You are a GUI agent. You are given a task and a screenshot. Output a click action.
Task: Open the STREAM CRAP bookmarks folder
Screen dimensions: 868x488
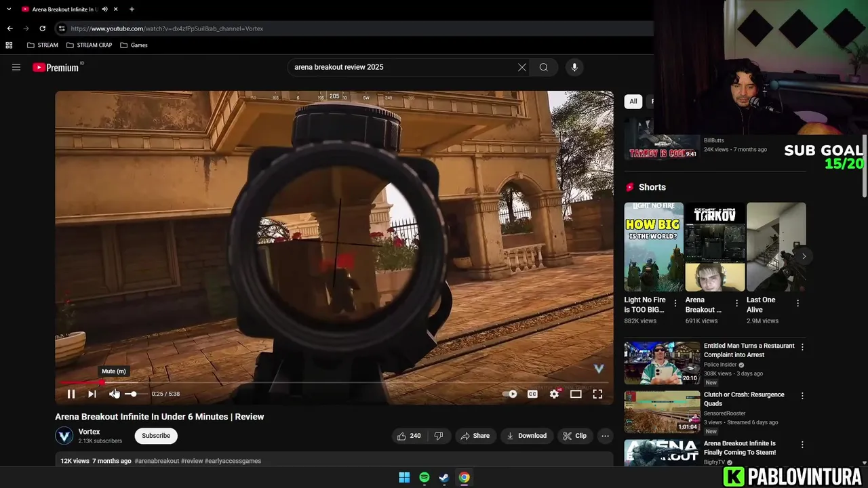tap(90, 45)
